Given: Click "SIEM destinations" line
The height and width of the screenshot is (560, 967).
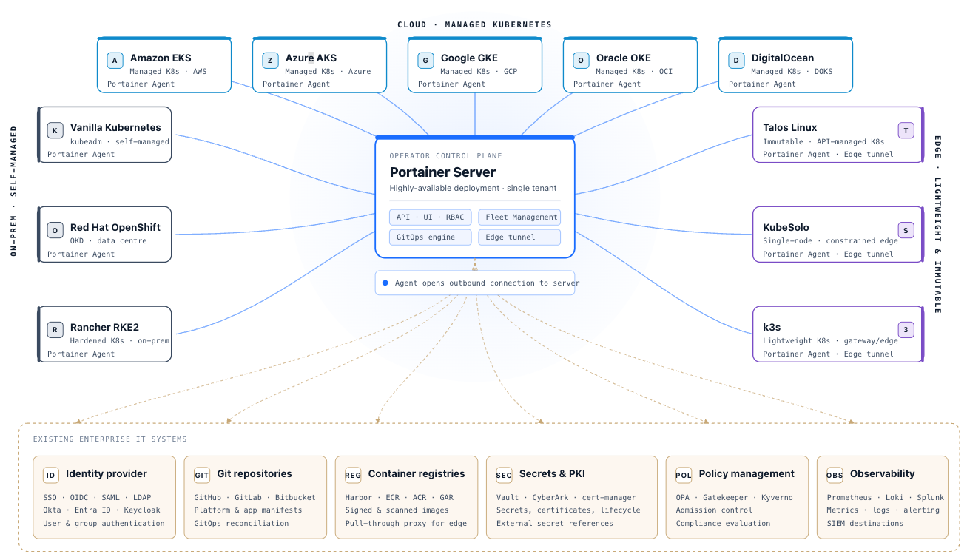Looking at the screenshot, I should [x=865, y=524].
